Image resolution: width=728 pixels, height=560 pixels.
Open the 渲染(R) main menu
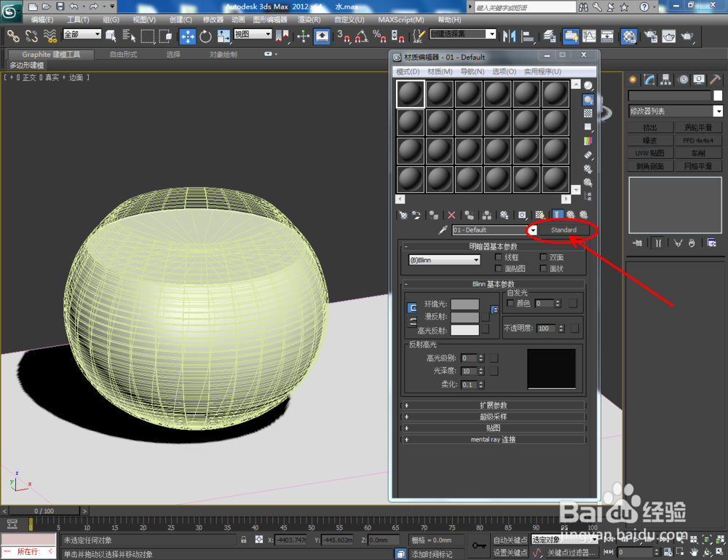pos(309,20)
